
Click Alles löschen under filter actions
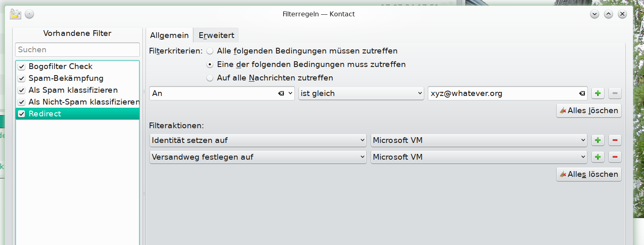[589, 174]
